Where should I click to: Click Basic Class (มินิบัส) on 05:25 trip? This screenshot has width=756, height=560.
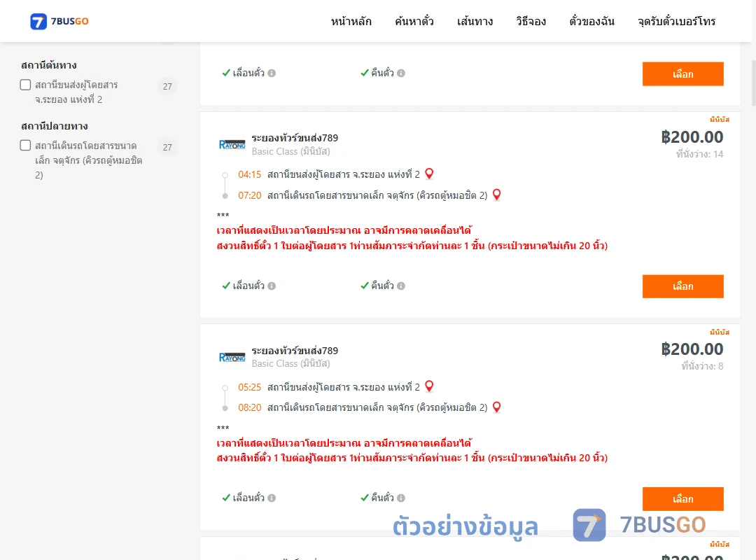pyautogui.click(x=290, y=364)
